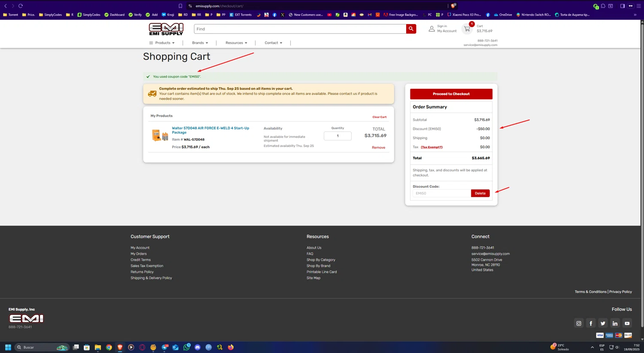The height and width of the screenshot is (353, 644).
Task: Open Google Chrome in the taskbar
Action: pyautogui.click(x=109, y=347)
